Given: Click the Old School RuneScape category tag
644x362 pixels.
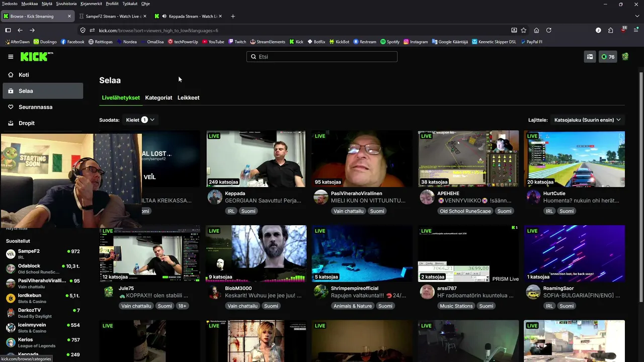Looking at the screenshot, I should pos(465,211).
